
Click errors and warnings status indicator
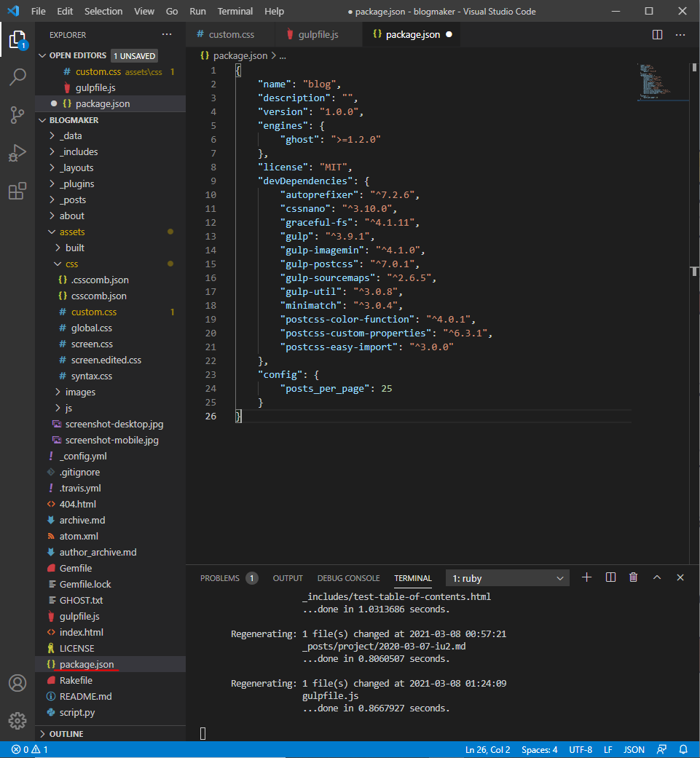click(30, 749)
